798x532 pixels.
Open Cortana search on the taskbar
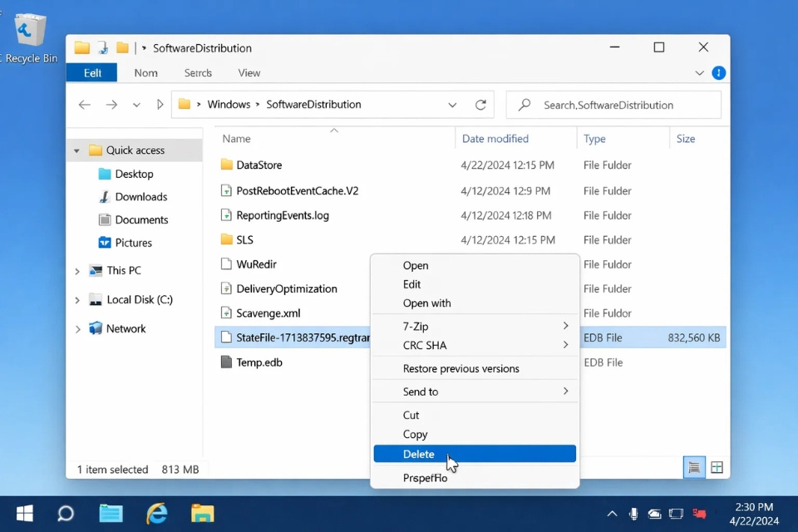click(66, 514)
